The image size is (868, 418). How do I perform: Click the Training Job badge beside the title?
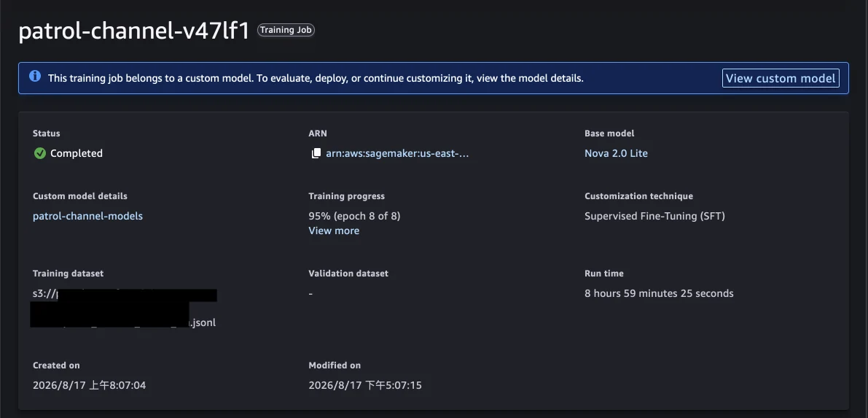coord(286,30)
